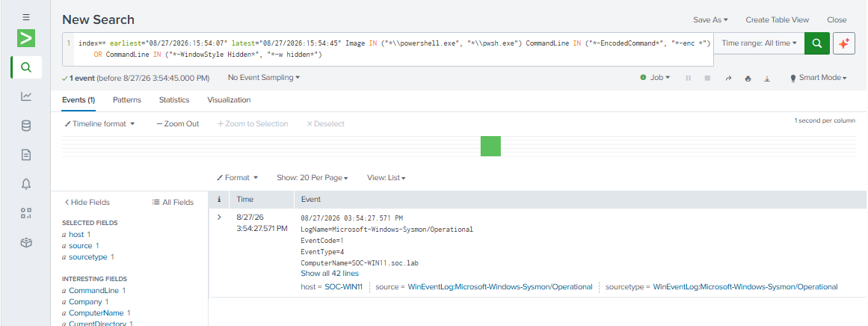Open the Search icon in sidebar
868x326 pixels.
pyautogui.click(x=26, y=67)
